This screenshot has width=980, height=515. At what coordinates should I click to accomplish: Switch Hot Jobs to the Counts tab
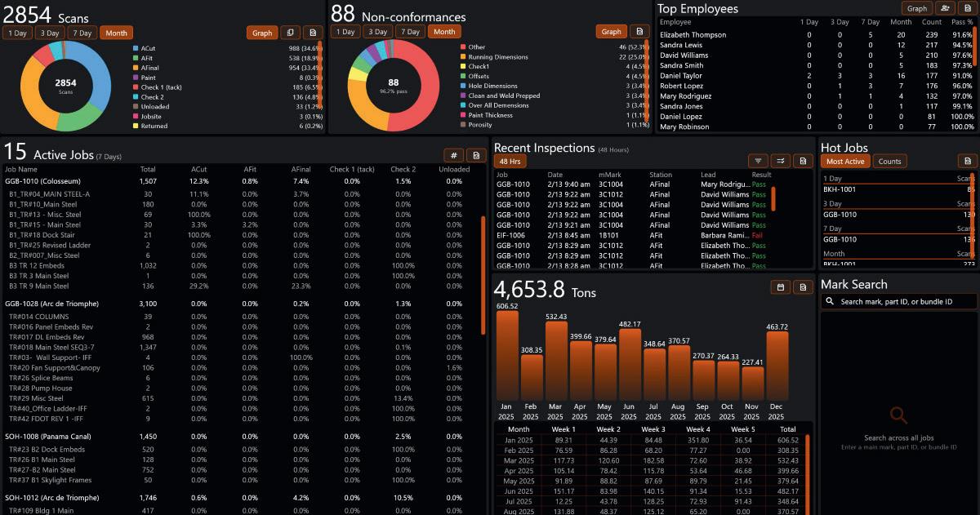click(889, 162)
